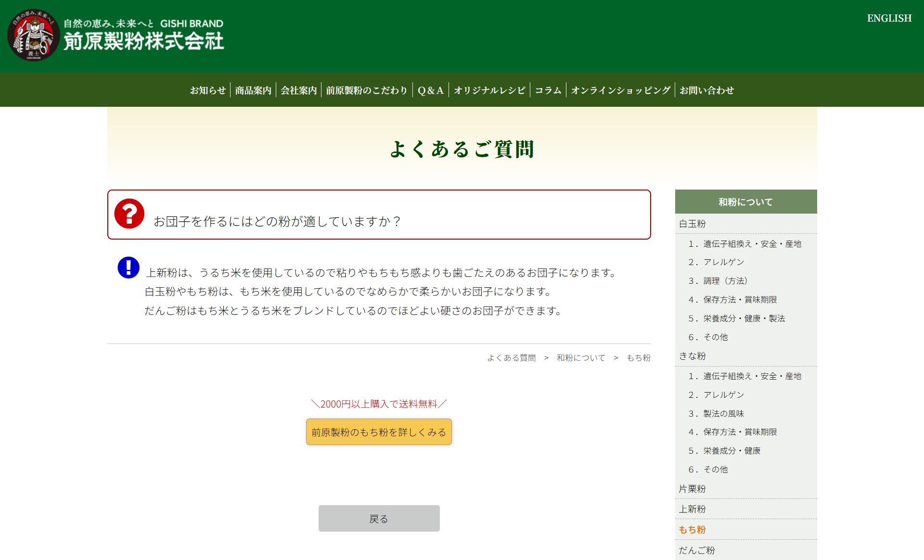Switch site language to ENGLISH
Viewport: 924px width, 560px height.
[889, 18]
